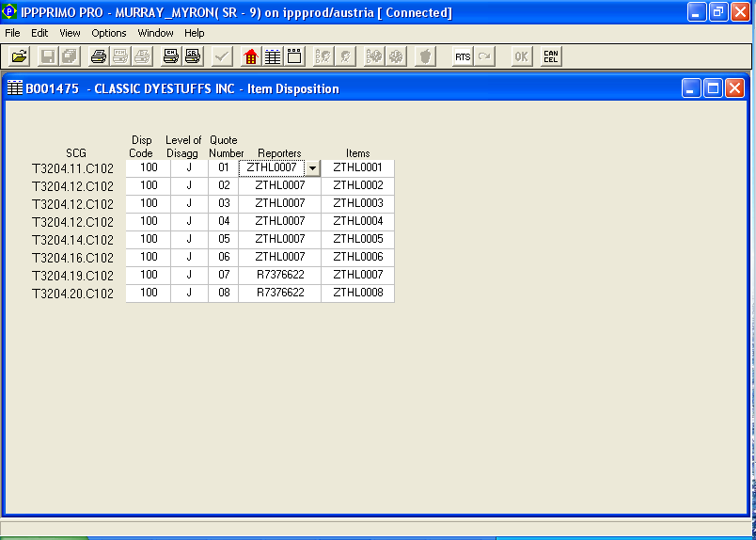Screen dimensions: 756x540
Task: Click Items cell ZTHL0001
Action: (x=357, y=168)
